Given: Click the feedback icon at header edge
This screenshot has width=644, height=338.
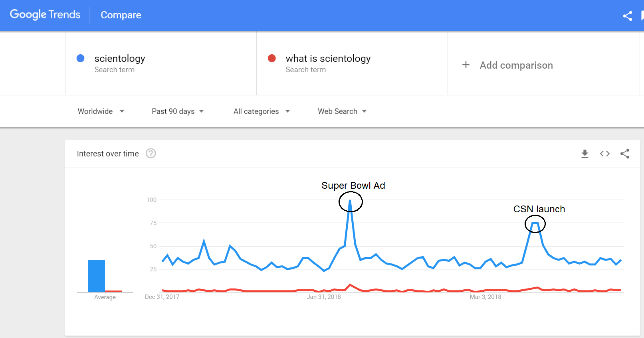Looking at the screenshot, I should click(x=642, y=16).
